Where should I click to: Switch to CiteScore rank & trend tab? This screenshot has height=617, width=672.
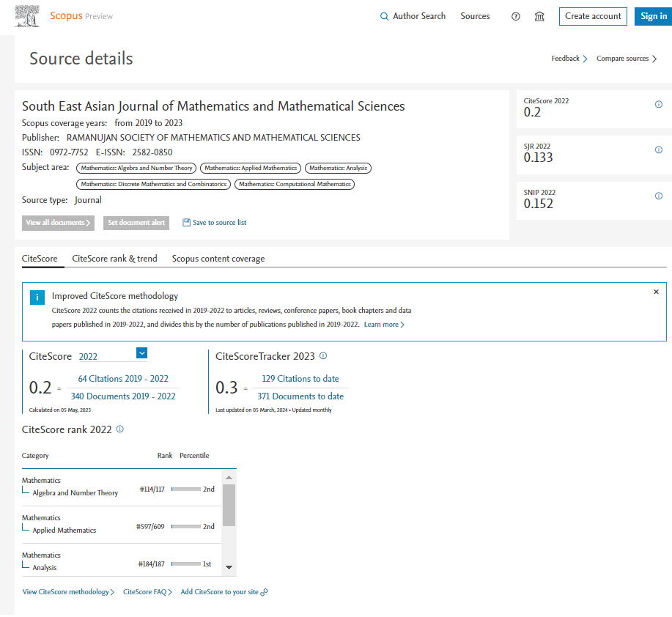coord(114,259)
